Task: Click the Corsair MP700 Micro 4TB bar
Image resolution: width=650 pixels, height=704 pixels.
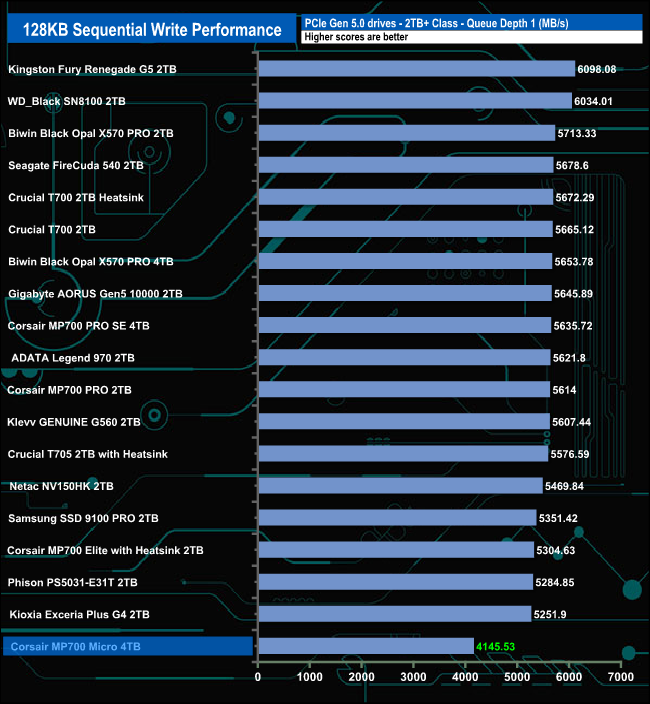Action: (x=366, y=646)
